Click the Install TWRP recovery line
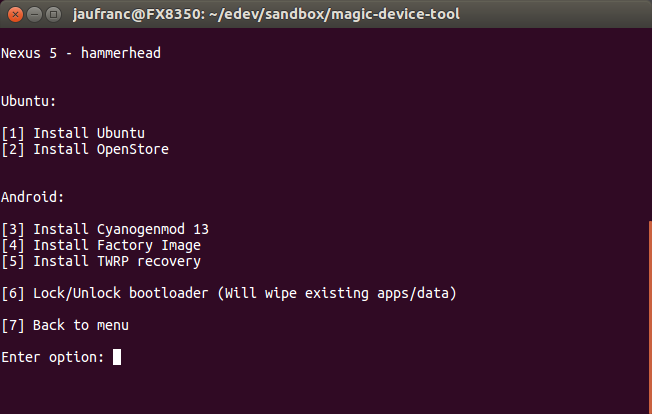The width and height of the screenshot is (652, 414). (101, 261)
